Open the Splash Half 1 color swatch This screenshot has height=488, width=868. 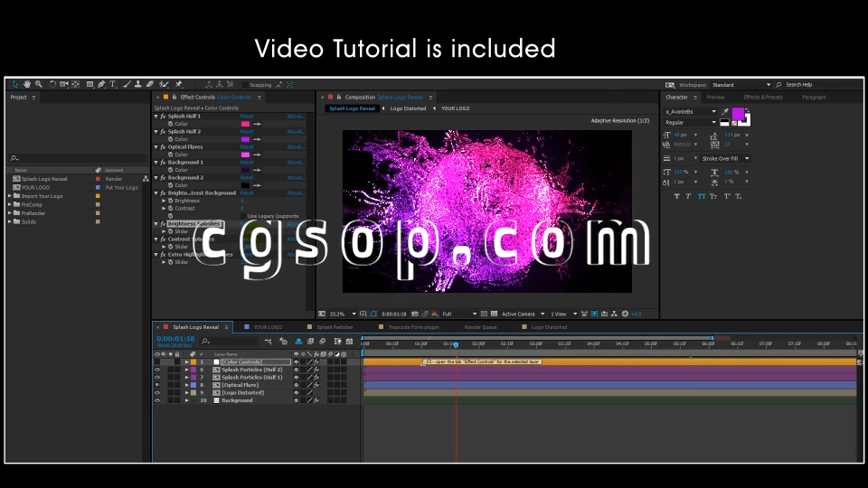click(245, 124)
